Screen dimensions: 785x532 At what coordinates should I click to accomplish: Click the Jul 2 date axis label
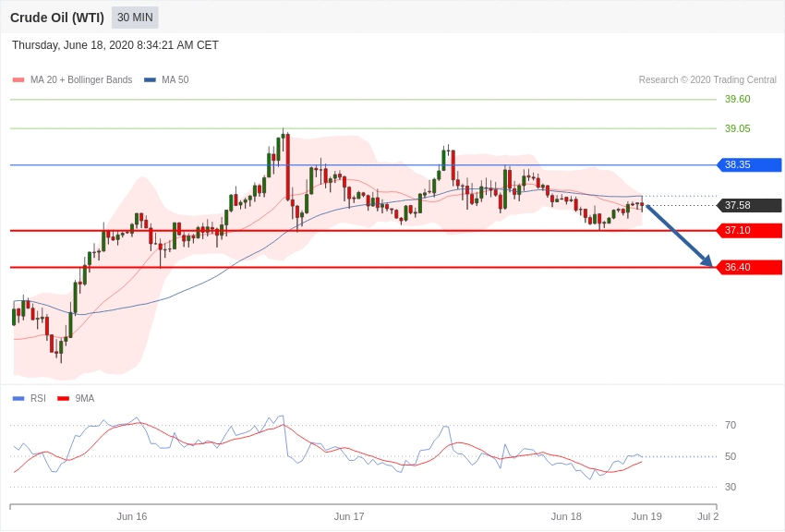point(708,516)
